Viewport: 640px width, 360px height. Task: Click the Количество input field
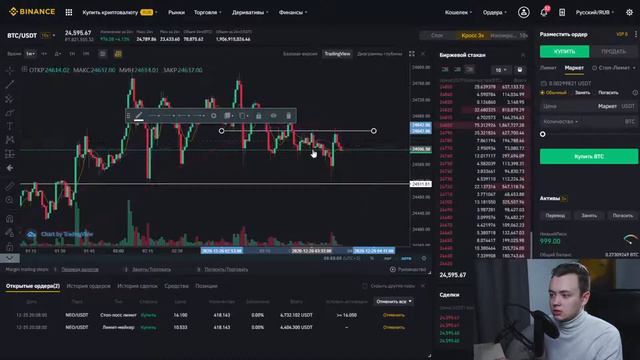[589, 122]
